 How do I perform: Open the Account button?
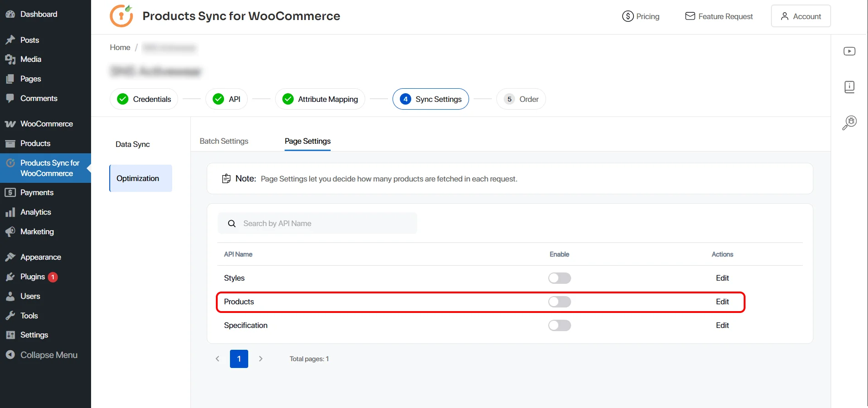801,16
